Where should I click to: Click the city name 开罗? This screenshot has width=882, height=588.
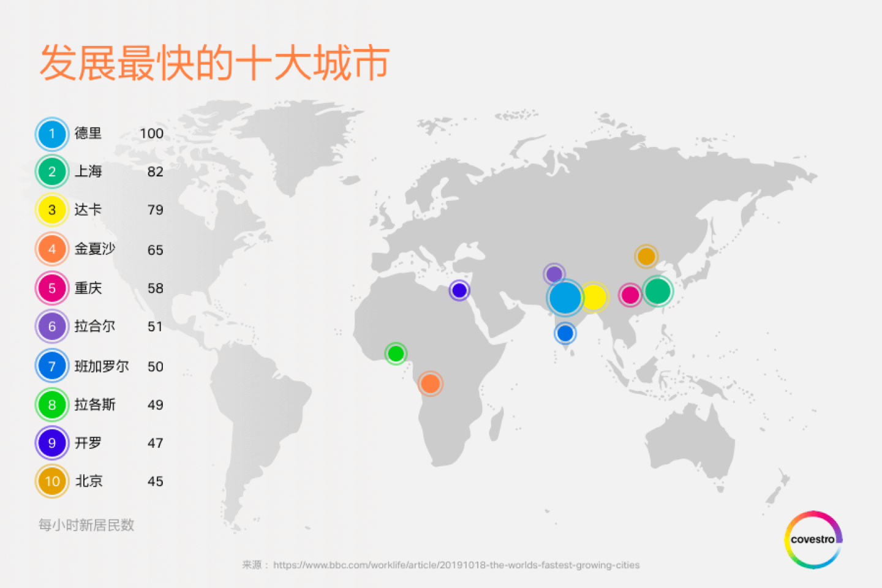[x=88, y=443]
